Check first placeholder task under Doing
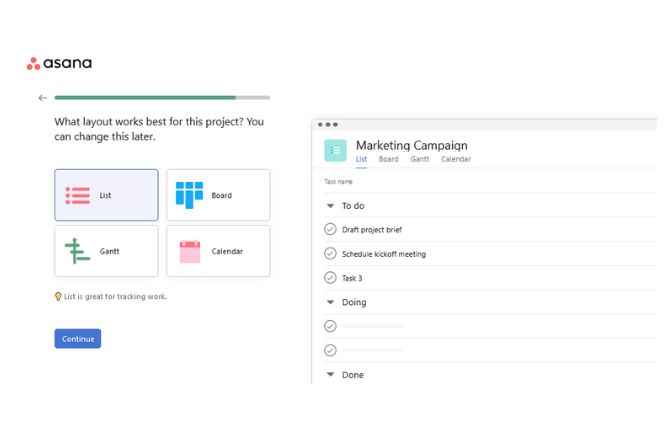The width and height of the screenshot is (668, 428). coord(330,326)
